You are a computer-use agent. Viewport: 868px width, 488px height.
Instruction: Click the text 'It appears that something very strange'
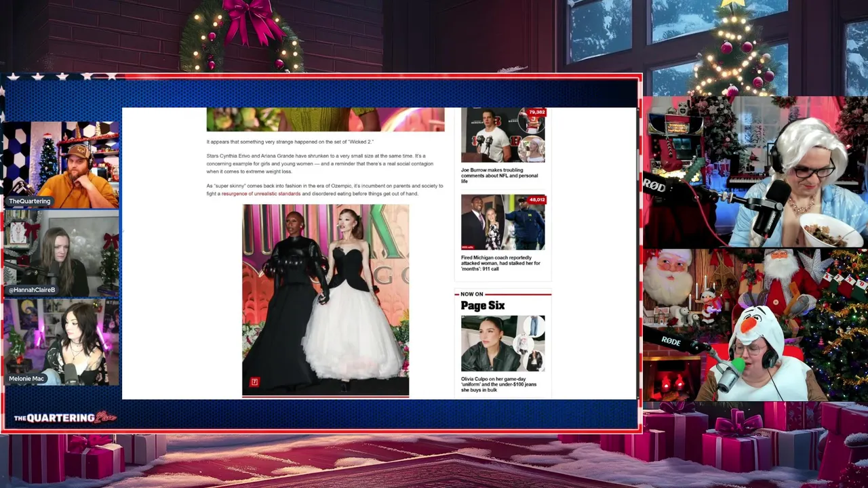[x=290, y=142]
